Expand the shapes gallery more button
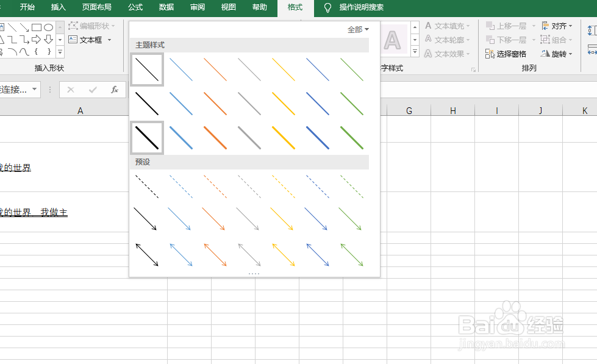The image size is (597, 364). pos(60,52)
